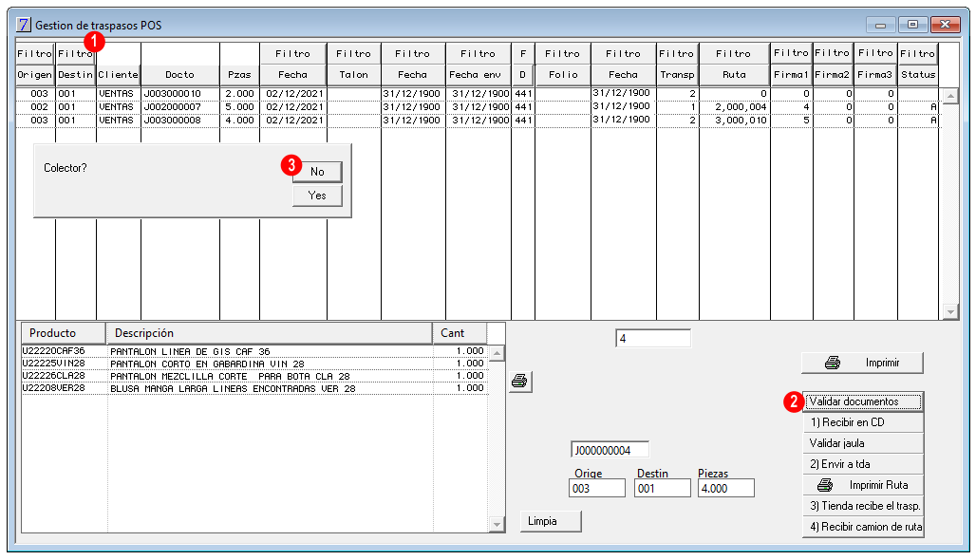The width and height of the screenshot is (976, 560).
Task: Click the Destin field showing 001
Action: pos(663,489)
